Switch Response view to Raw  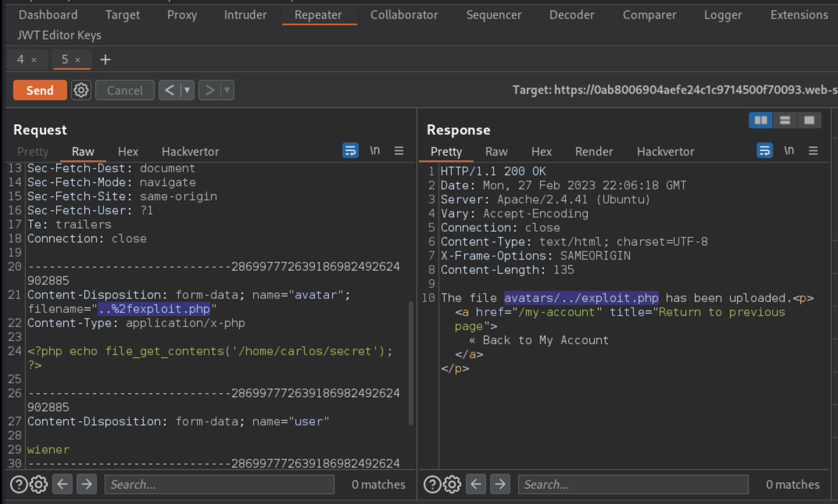pos(497,152)
